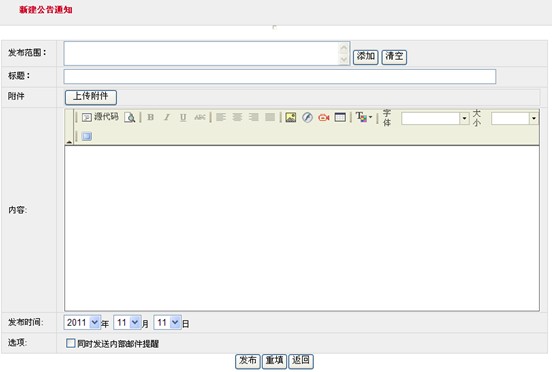Click the insert table icon

click(x=340, y=117)
